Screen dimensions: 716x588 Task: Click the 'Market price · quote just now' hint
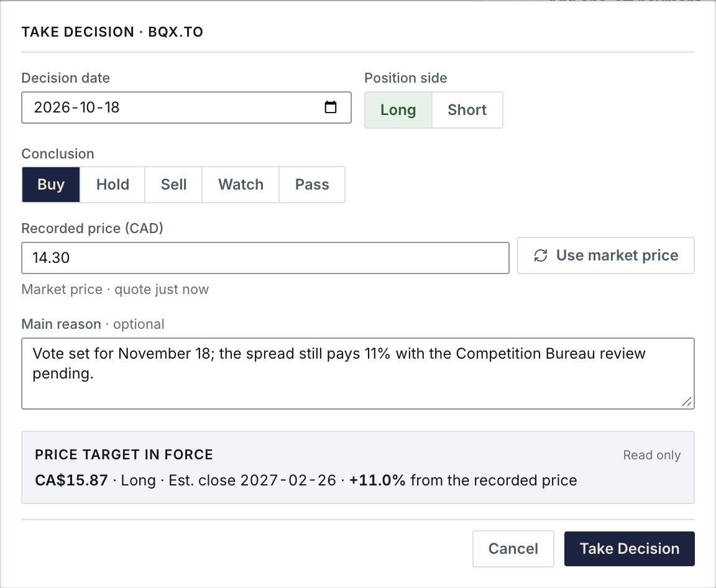pyautogui.click(x=115, y=290)
